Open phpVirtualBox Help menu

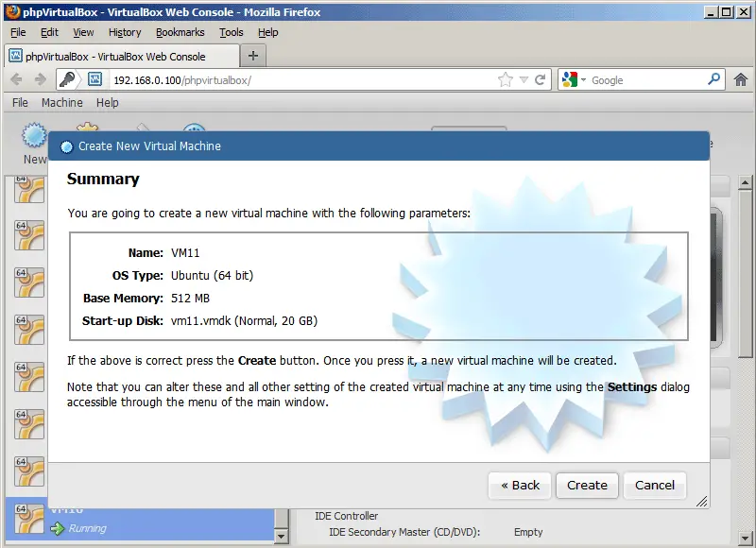pos(107,103)
